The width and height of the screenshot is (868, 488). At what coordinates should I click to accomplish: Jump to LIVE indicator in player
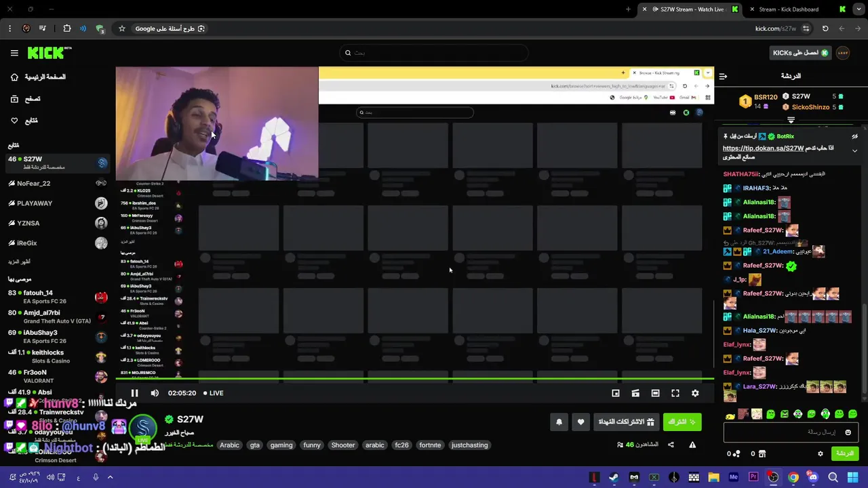(214, 393)
